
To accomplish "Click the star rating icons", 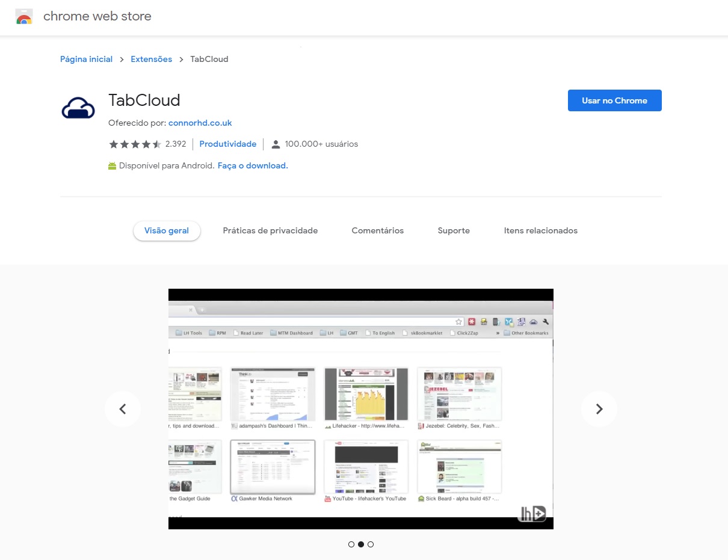I will (x=135, y=144).
